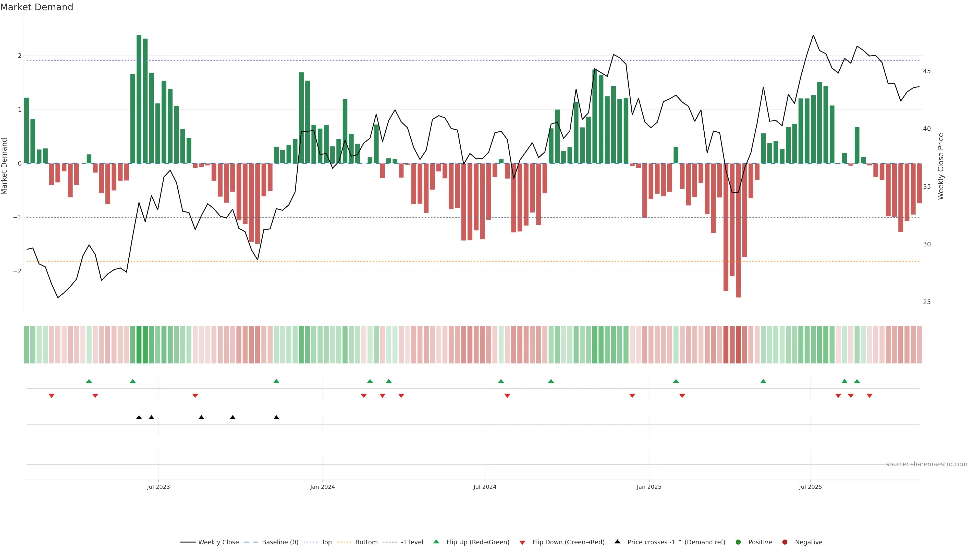Click the darkest green heatmap cell

tap(139, 345)
